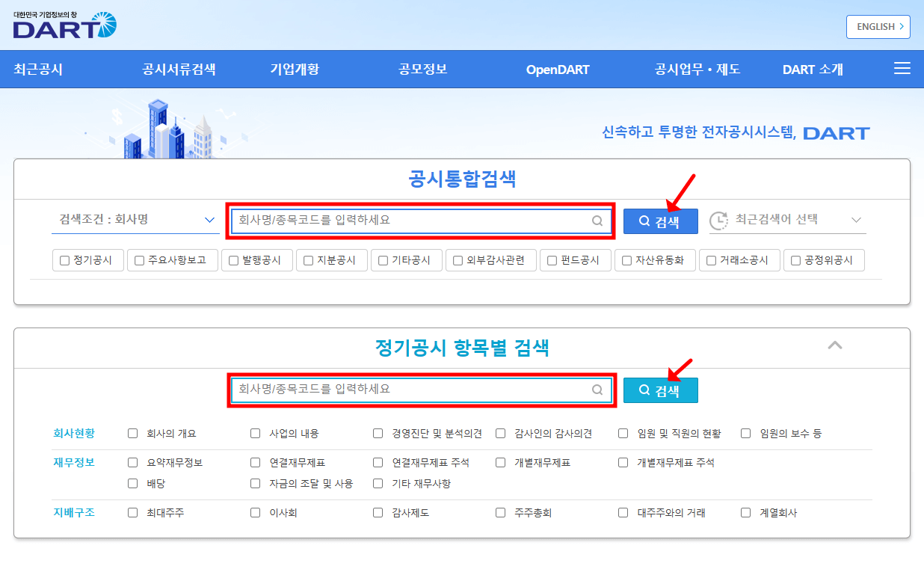
Task: Click magnifier icon inside 정기공시 항목별 search input
Action: [597, 390]
